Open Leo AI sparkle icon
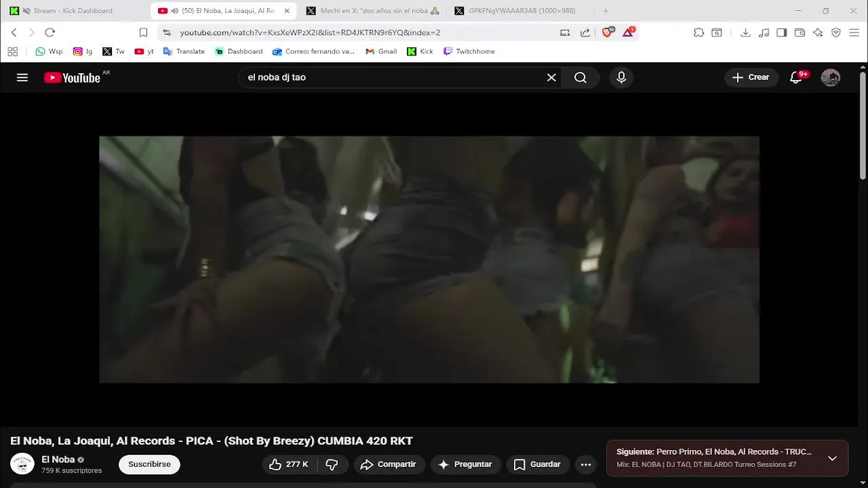 point(818,33)
